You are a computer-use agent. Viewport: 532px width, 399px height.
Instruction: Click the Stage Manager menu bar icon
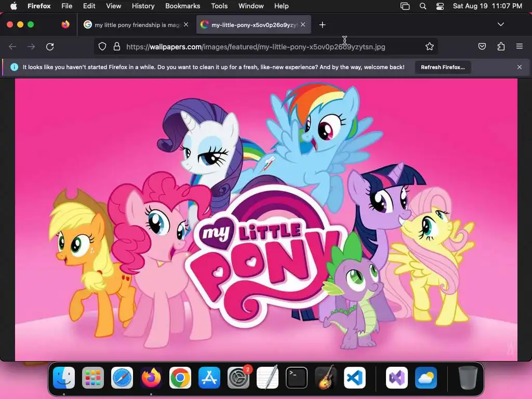405,6
